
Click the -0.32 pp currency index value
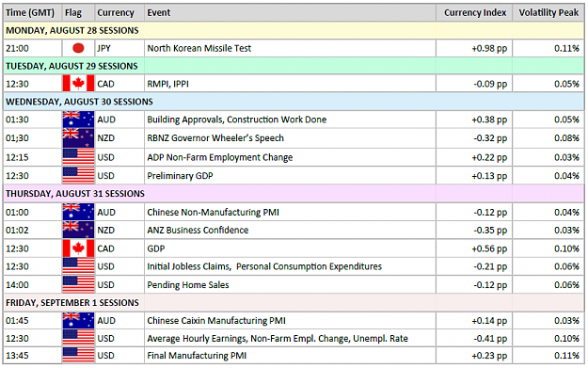pyautogui.click(x=490, y=138)
